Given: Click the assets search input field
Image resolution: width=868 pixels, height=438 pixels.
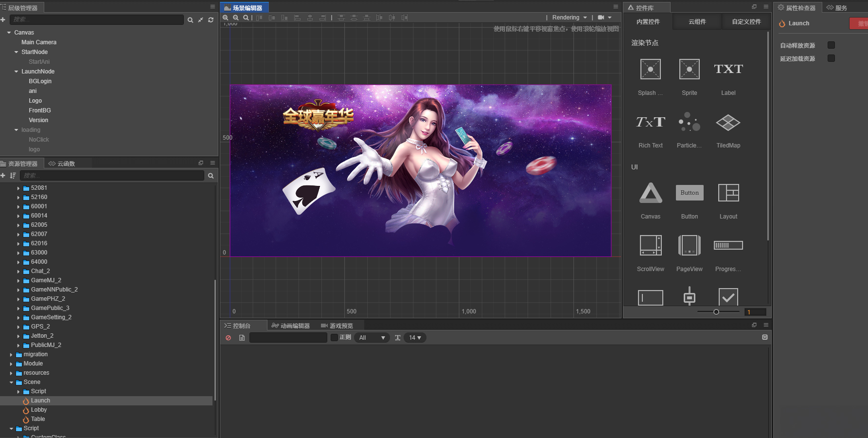Looking at the screenshot, I should click(112, 175).
